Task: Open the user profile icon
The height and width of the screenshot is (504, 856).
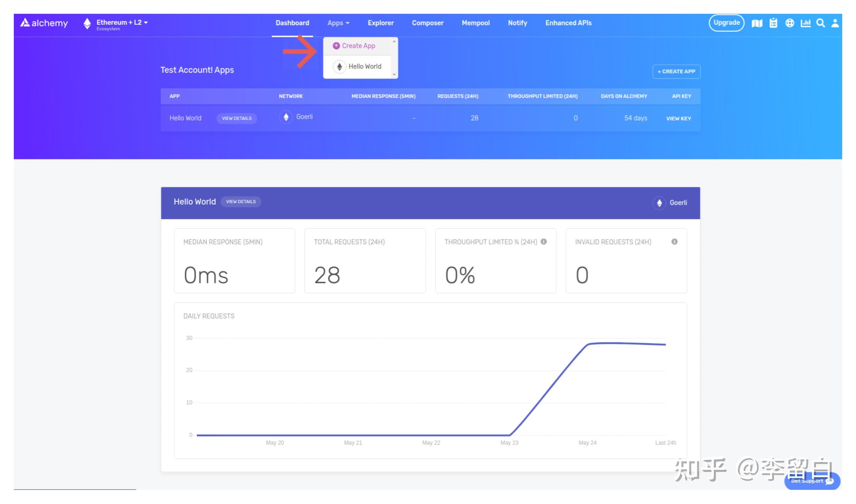Action: coord(835,23)
